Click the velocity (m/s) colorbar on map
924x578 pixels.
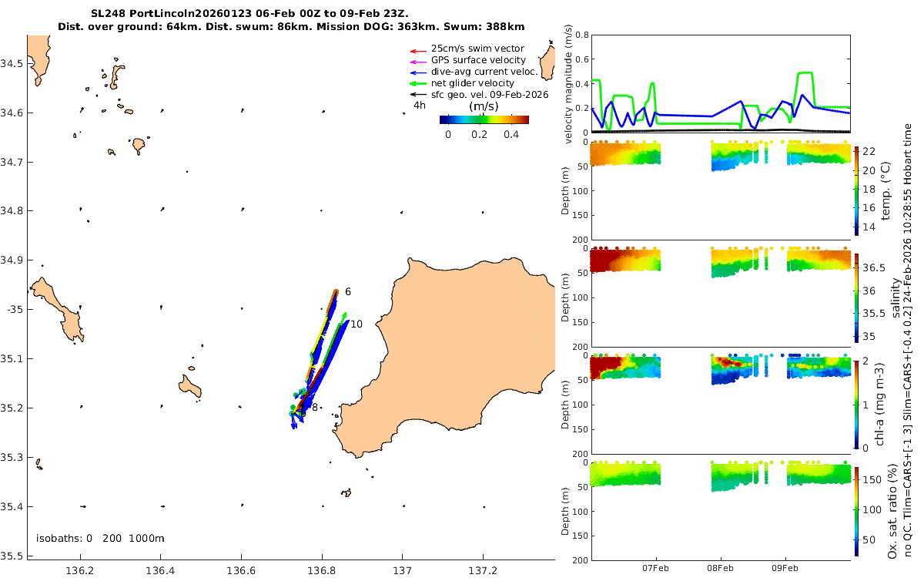click(x=484, y=119)
